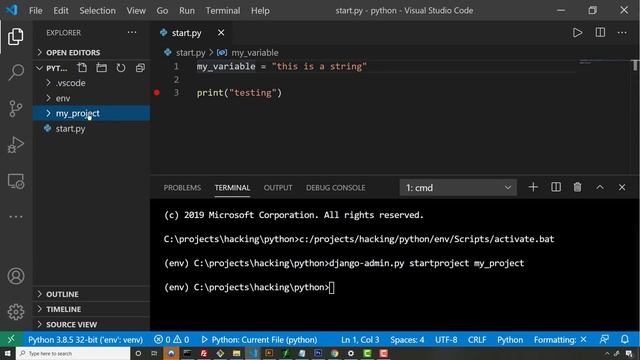Image resolution: width=640 pixels, height=360 pixels.
Task: Open the Selection menu
Action: [98, 11]
